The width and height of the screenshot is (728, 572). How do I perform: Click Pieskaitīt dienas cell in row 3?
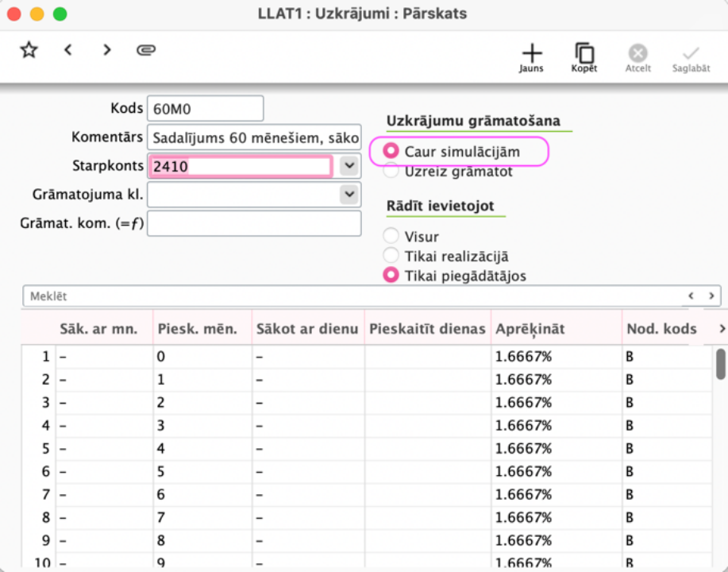(428, 402)
